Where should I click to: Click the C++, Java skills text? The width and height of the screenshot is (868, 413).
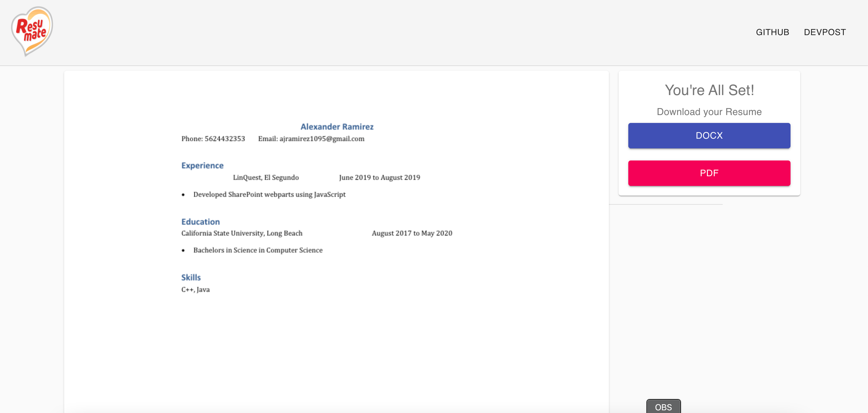click(195, 289)
